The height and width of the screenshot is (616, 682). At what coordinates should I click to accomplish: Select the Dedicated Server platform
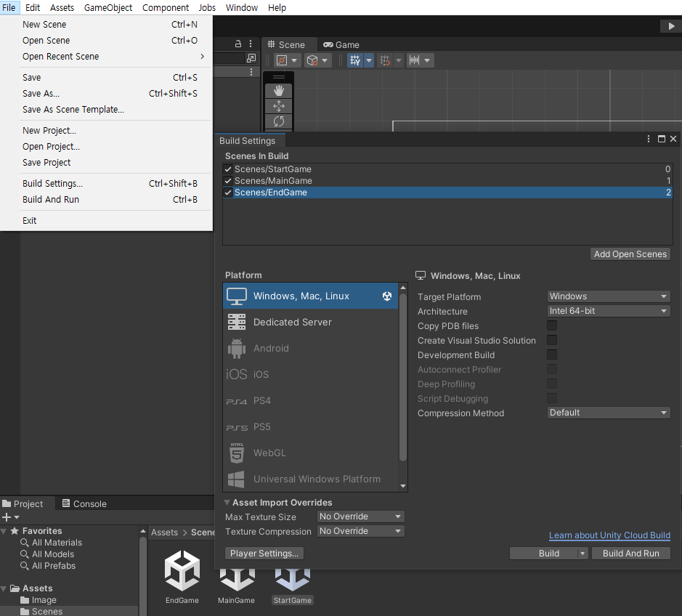(311, 323)
